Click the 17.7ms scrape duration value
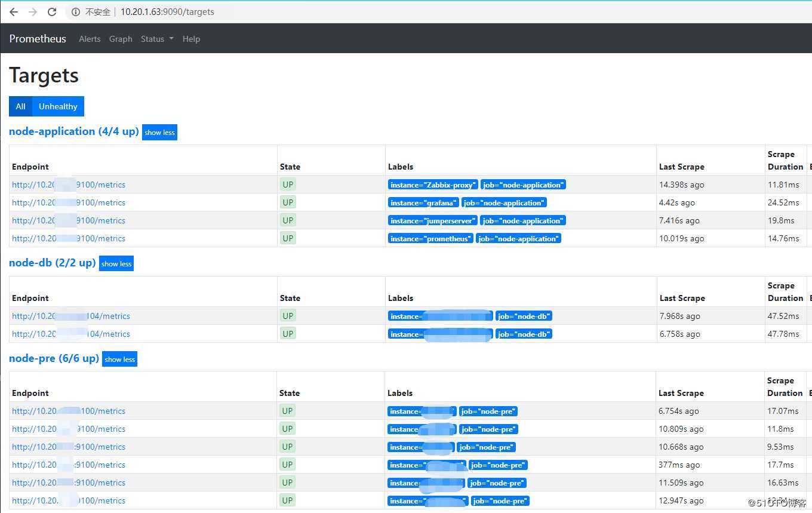This screenshot has width=812, height=513. 780,465
